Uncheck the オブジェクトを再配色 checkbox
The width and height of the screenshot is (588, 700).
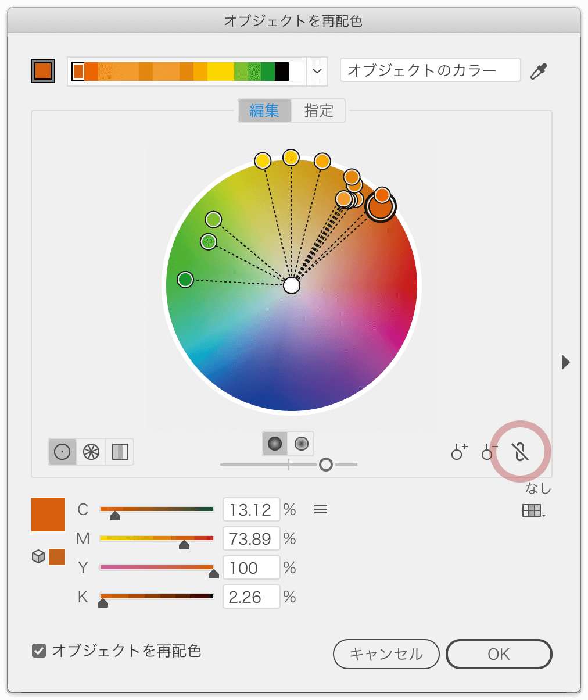coord(39,650)
